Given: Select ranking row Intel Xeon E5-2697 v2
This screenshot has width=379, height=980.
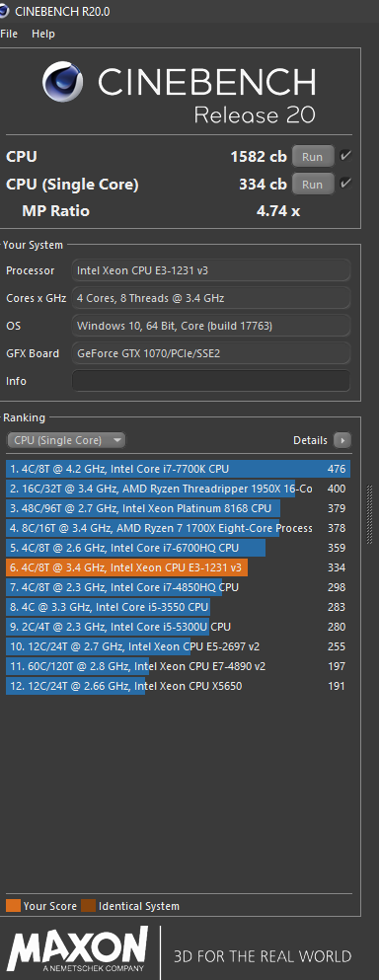Looking at the screenshot, I should click(179, 646).
